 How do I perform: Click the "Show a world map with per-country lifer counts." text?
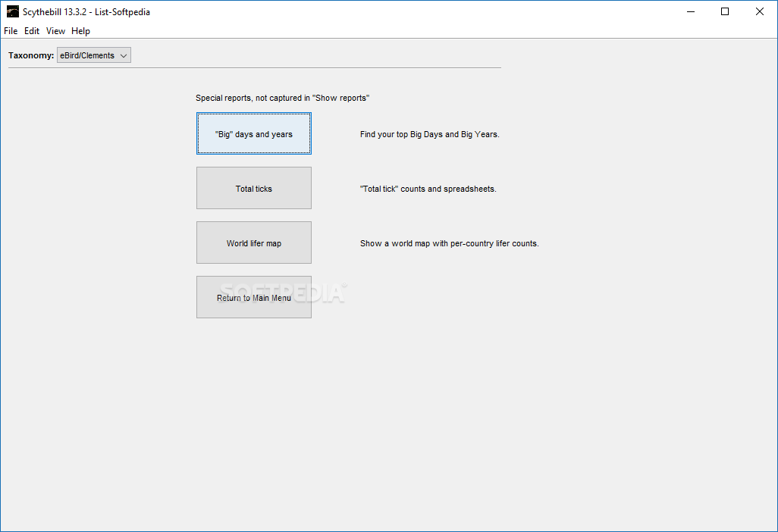[x=450, y=243]
